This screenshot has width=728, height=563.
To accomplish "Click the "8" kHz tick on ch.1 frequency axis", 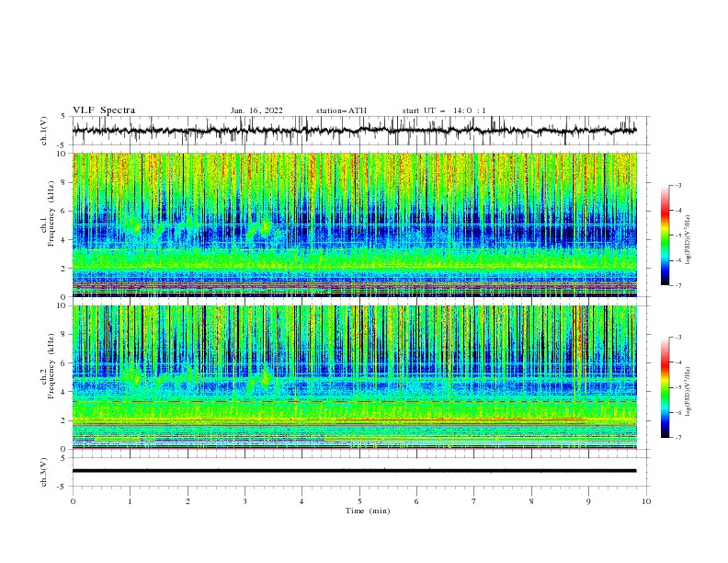I will point(63,182).
